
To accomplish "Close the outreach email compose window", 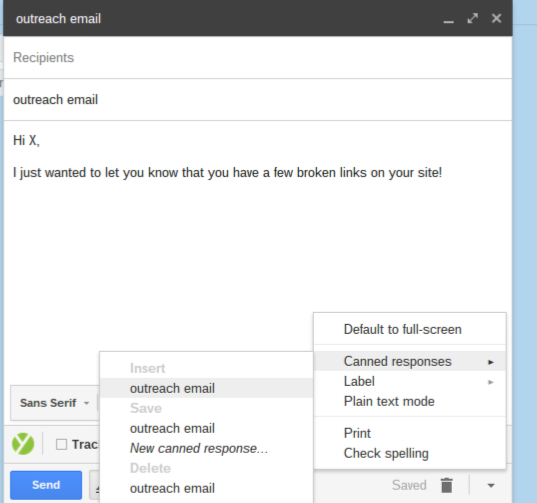I will point(496,18).
